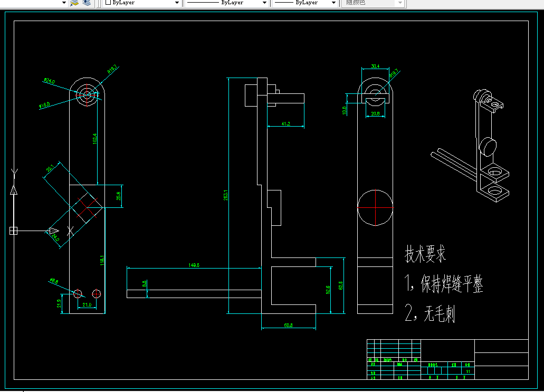Viewport: 544px width, 392px height.
Task: Select the R19.7 radius label in the left view
Action: [x=112, y=69]
